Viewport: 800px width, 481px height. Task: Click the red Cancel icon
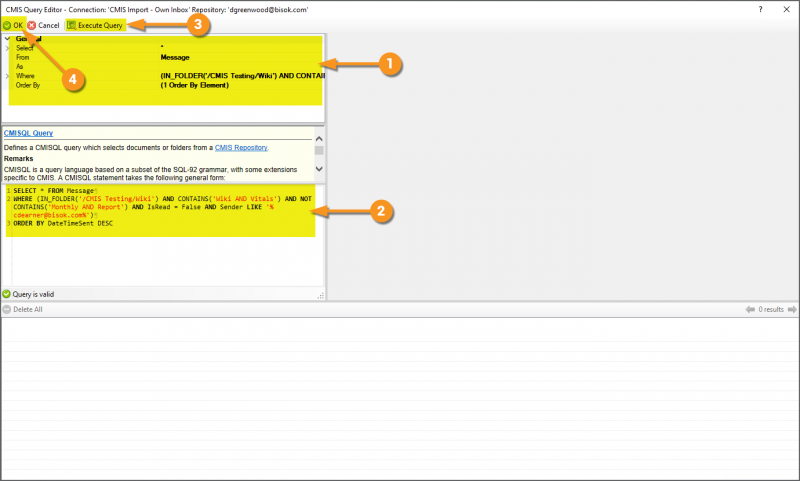tap(32, 25)
